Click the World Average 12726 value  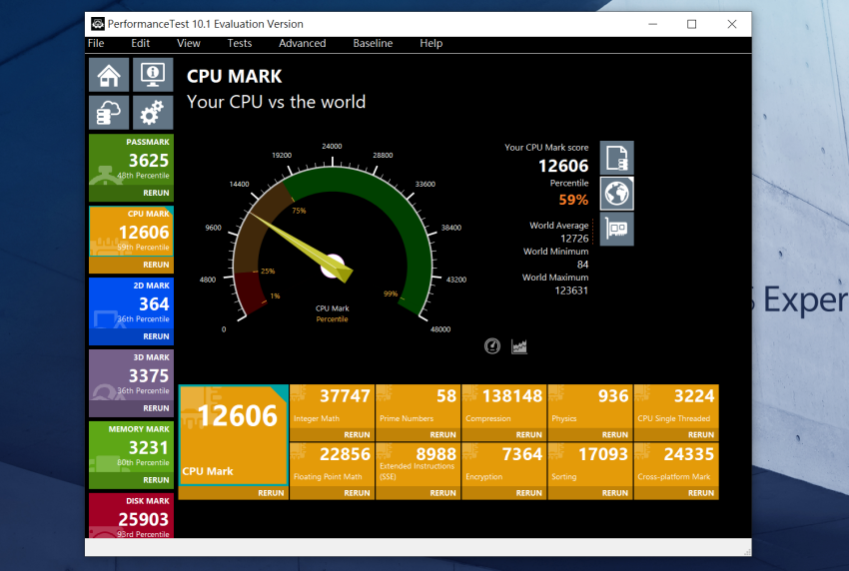point(574,239)
